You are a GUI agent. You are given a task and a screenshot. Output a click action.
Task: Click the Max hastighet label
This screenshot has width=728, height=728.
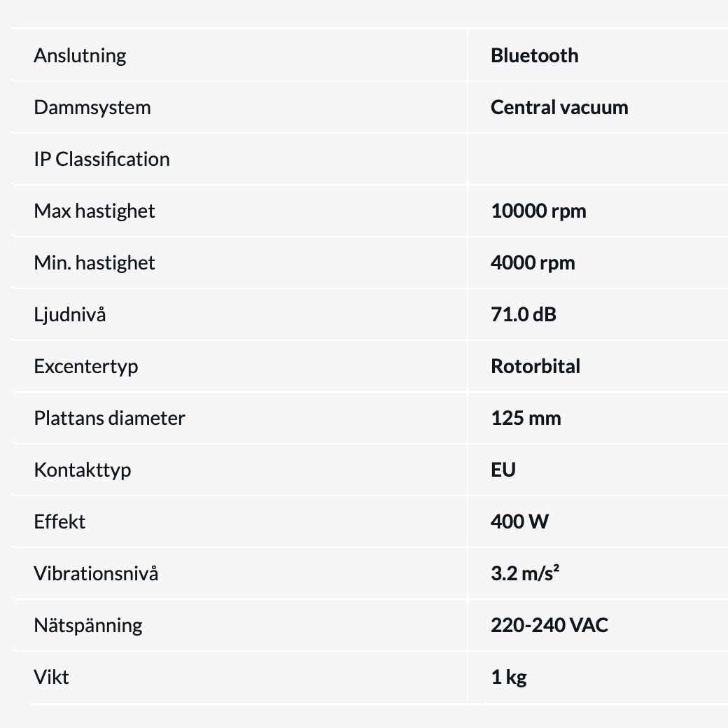point(94,211)
